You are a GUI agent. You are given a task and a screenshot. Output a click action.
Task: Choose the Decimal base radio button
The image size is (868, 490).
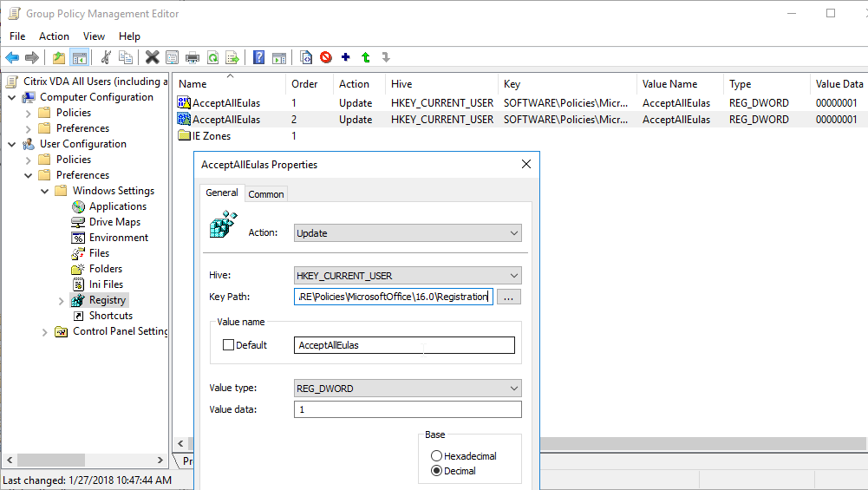[x=436, y=471]
